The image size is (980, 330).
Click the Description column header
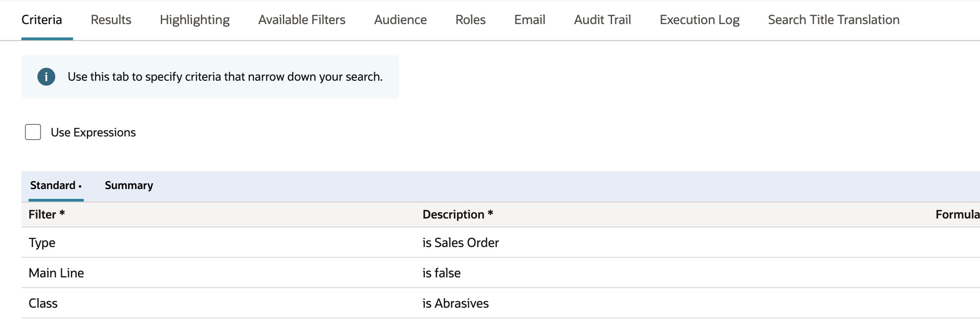click(457, 214)
